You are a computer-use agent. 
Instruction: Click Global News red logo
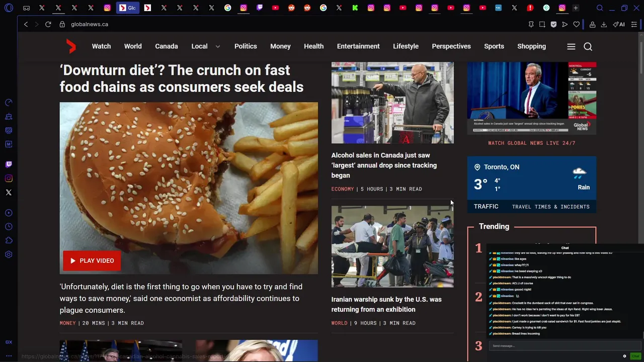click(71, 46)
